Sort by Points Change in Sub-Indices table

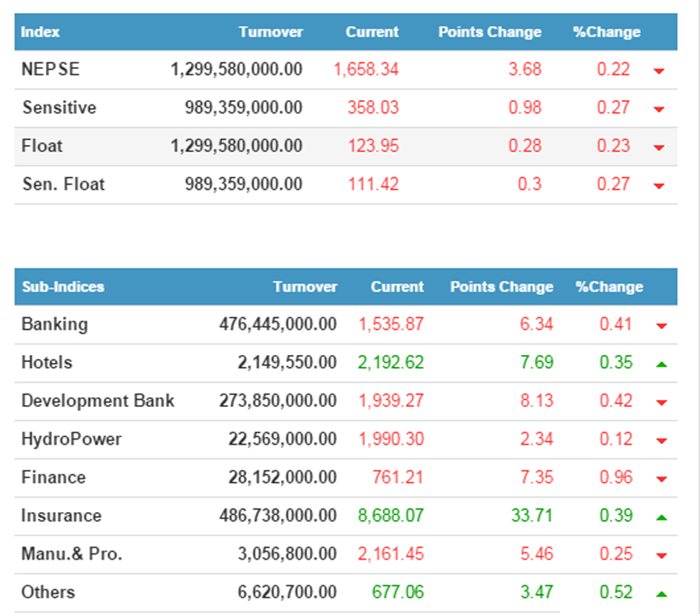[501, 287]
